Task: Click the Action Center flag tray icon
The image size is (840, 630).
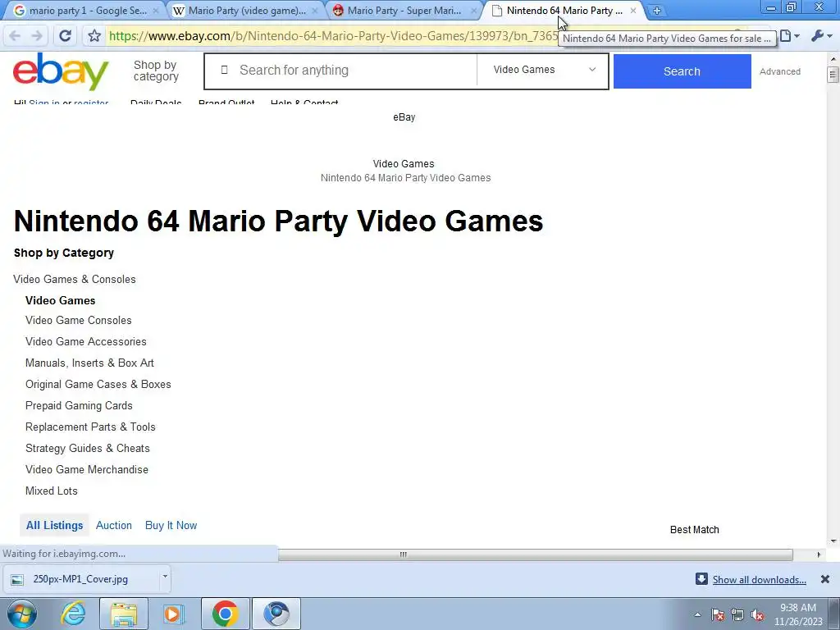Action: 718,614
